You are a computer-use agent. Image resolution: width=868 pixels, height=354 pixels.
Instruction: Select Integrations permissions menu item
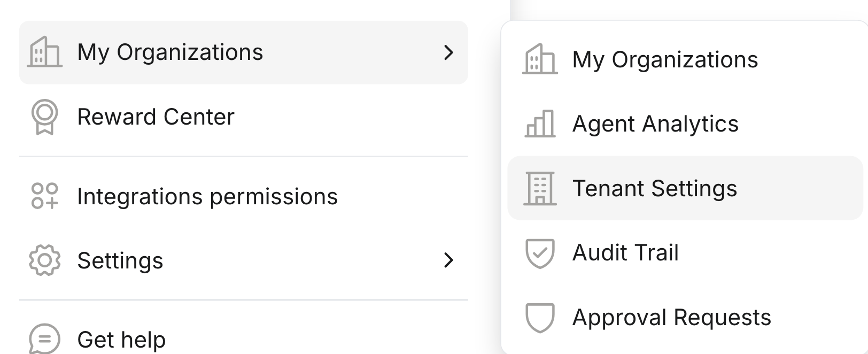[x=207, y=196]
